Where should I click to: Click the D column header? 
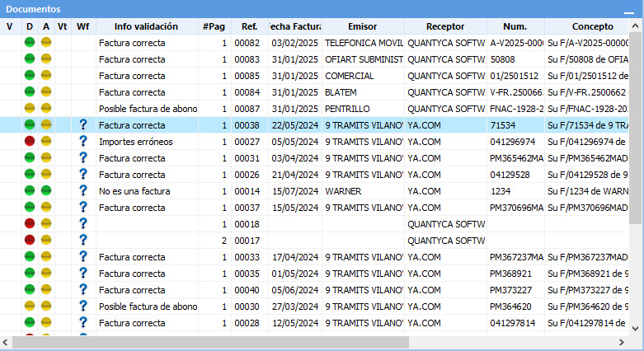[x=30, y=26]
